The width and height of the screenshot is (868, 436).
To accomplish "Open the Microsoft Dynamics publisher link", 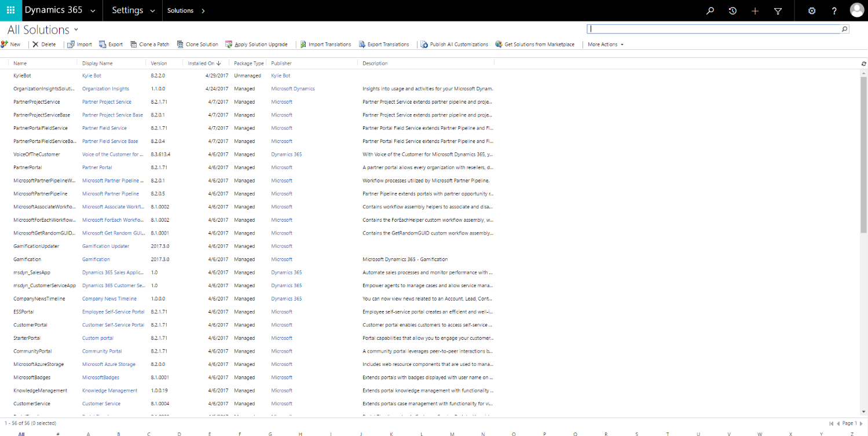I will [x=293, y=89].
